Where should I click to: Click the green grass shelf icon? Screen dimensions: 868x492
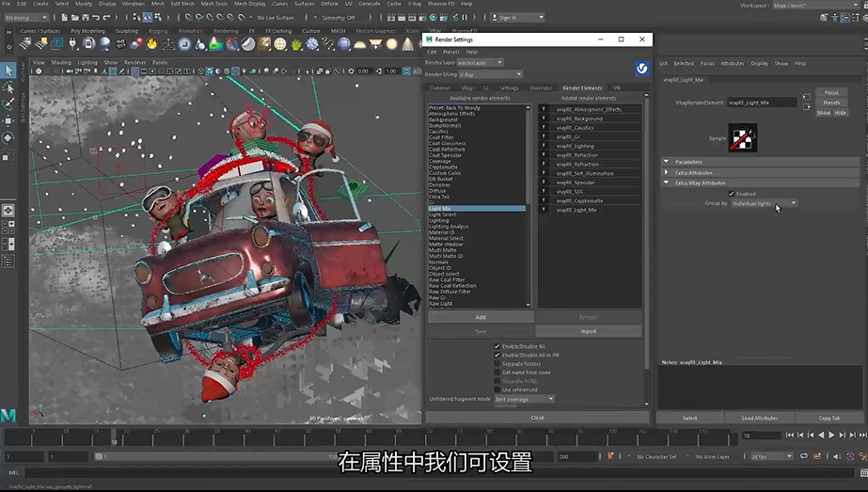[296, 44]
